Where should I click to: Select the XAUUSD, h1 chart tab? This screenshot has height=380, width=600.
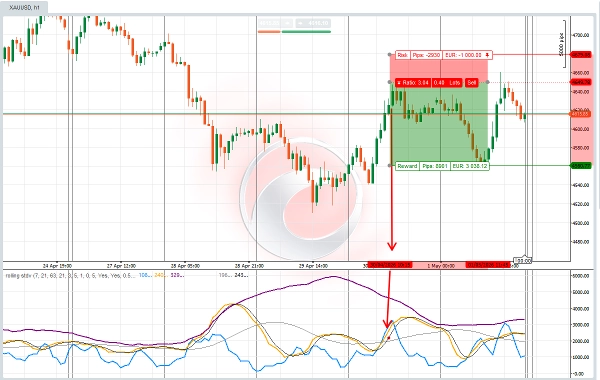click(x=24, y=7)
